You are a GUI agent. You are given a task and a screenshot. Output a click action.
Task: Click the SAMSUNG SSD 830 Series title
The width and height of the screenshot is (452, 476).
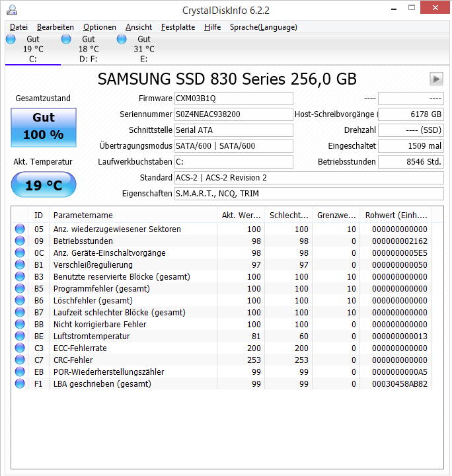[227, 79]
